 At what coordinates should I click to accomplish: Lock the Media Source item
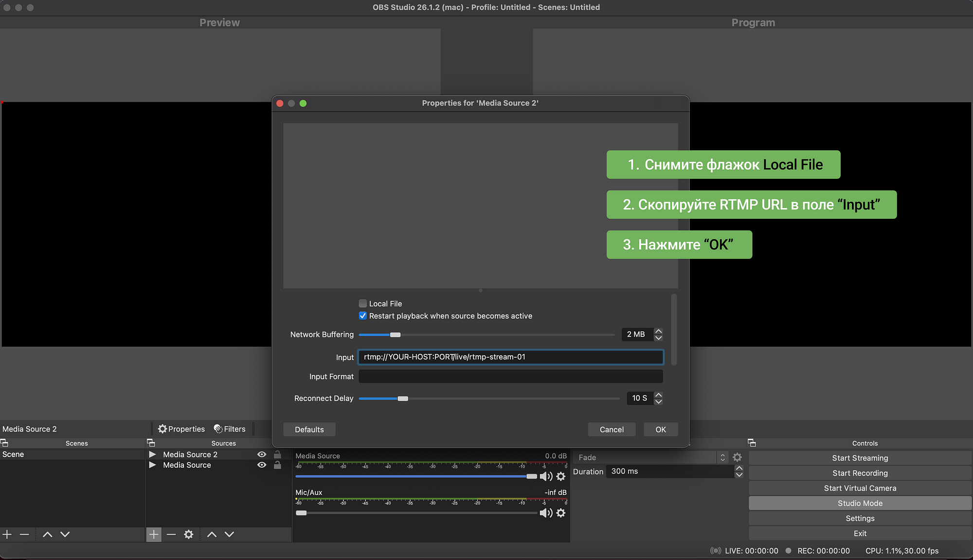click(x=277, y=465)
